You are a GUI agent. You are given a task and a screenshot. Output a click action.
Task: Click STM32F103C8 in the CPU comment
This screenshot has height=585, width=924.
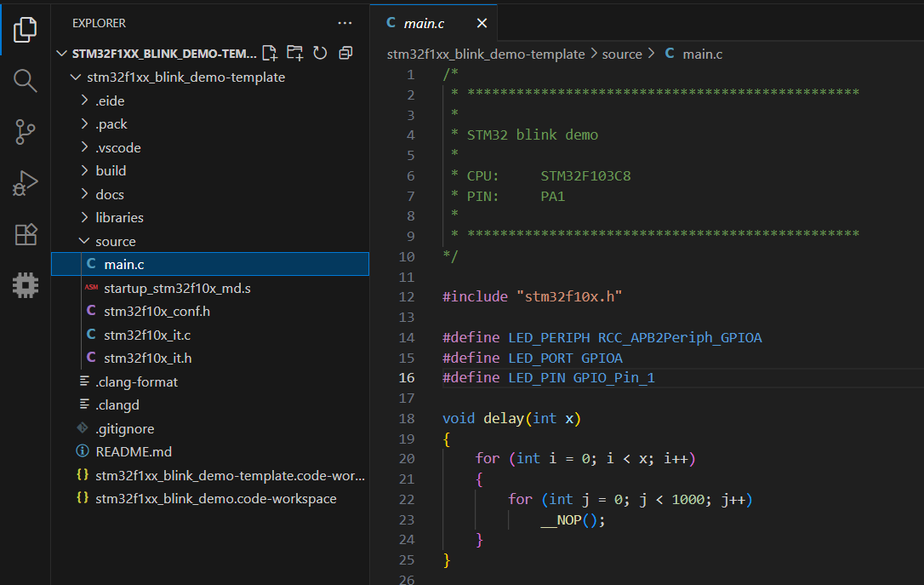(585, 175)
